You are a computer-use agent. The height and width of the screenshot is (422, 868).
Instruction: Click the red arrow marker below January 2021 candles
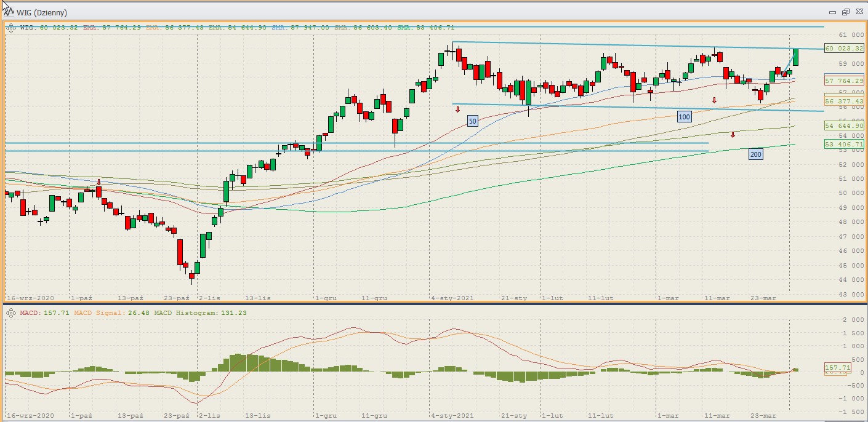pyautogui.click(x=457, y=109)
